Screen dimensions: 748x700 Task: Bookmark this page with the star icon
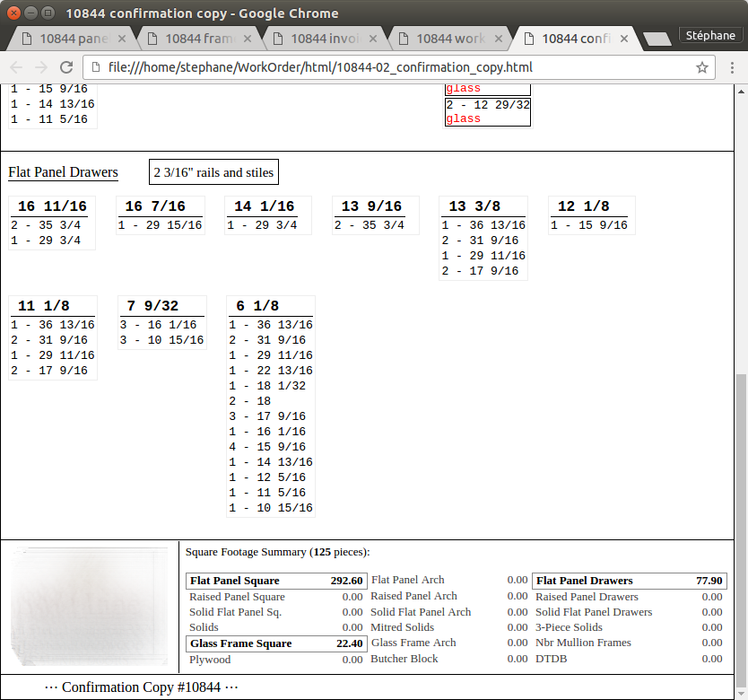[x=702, y=67]
